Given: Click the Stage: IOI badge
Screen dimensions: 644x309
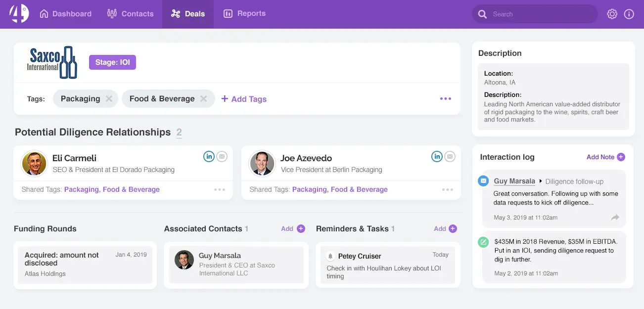Looking at the screenshot, I should (112, 62).
